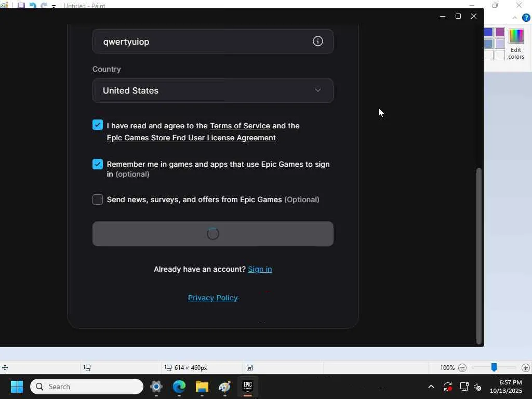Viewport: 532px width, 399px height.
Task: Maximize the Epic Games window
Action: (458, 16)
